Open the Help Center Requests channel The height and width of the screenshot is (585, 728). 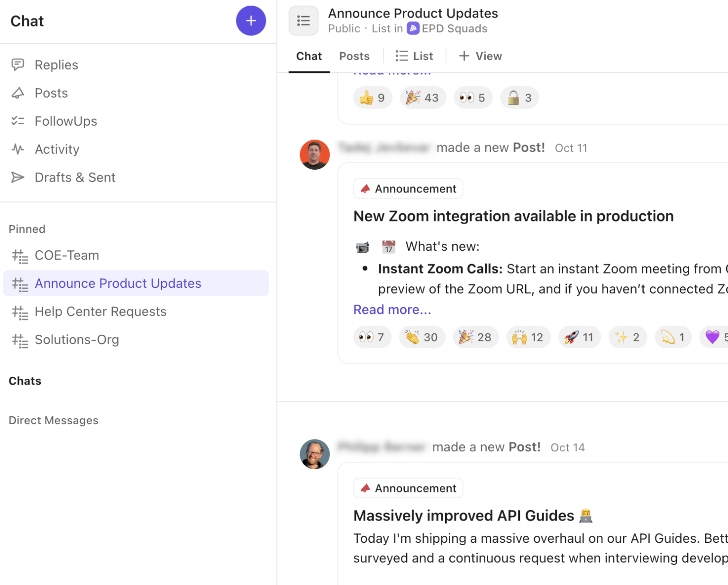[x=100, y=312]
